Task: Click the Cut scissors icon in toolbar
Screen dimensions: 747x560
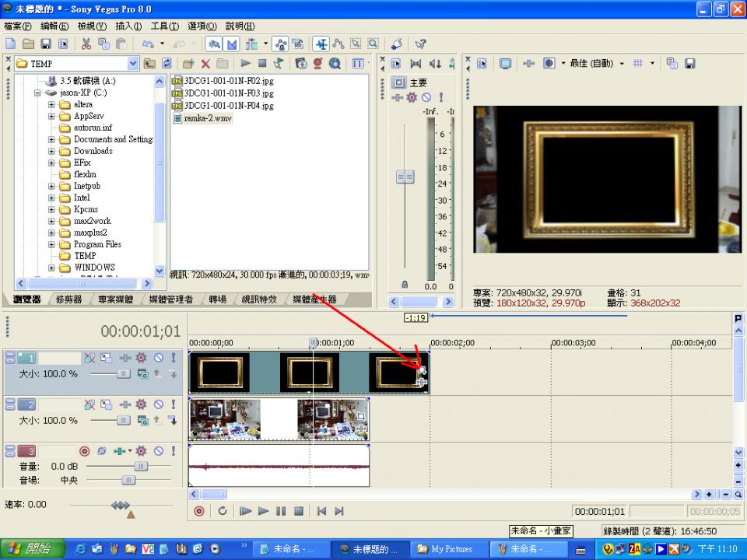Action: tap(86, 44)
